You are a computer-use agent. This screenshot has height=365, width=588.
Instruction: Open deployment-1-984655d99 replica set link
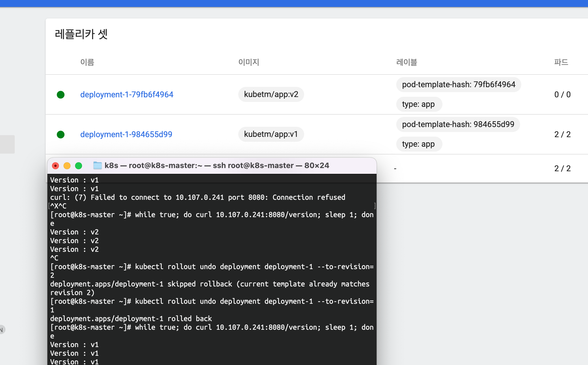[x=126, y=134]
